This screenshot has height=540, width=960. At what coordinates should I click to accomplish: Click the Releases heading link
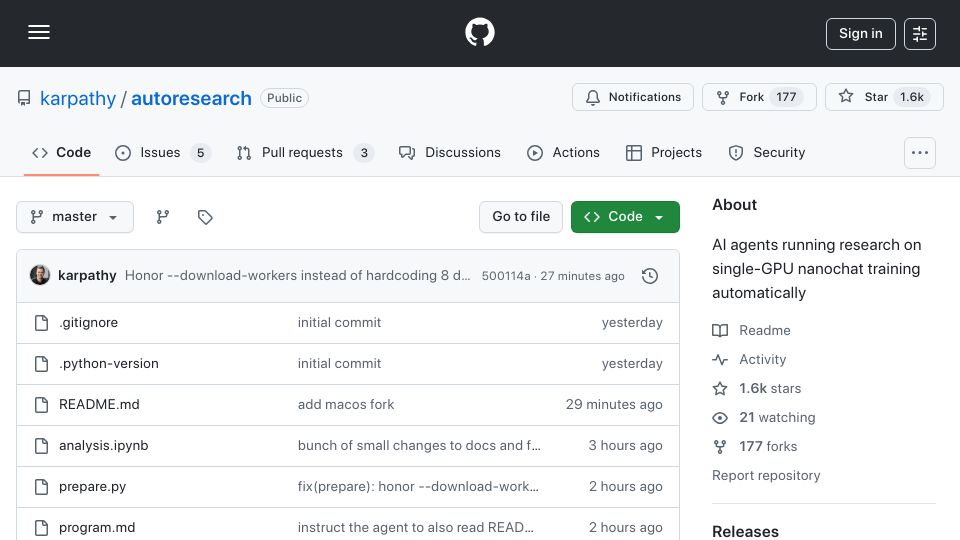tap(745, 531)
